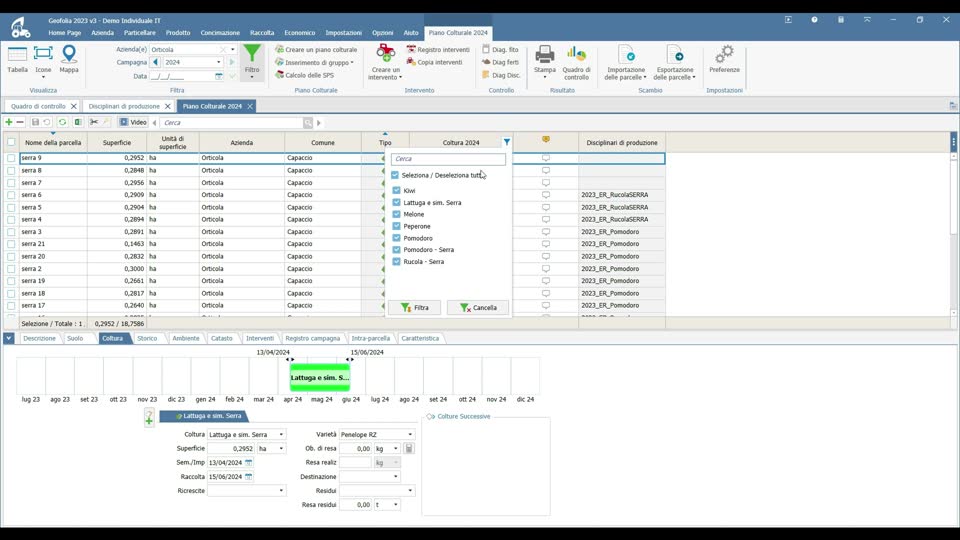
Task: Open calendar icon next to Raccolta date
Action: coord(249,476)
